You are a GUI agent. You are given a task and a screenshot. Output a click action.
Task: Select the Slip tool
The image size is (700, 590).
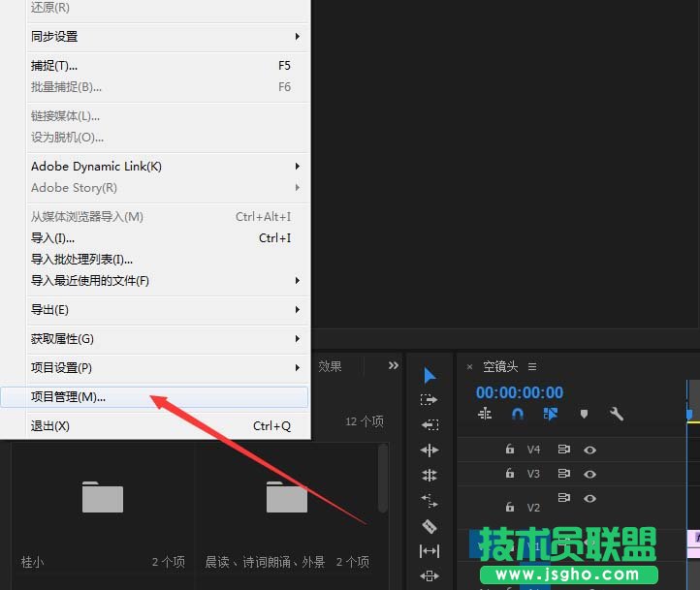click(430, 551)
